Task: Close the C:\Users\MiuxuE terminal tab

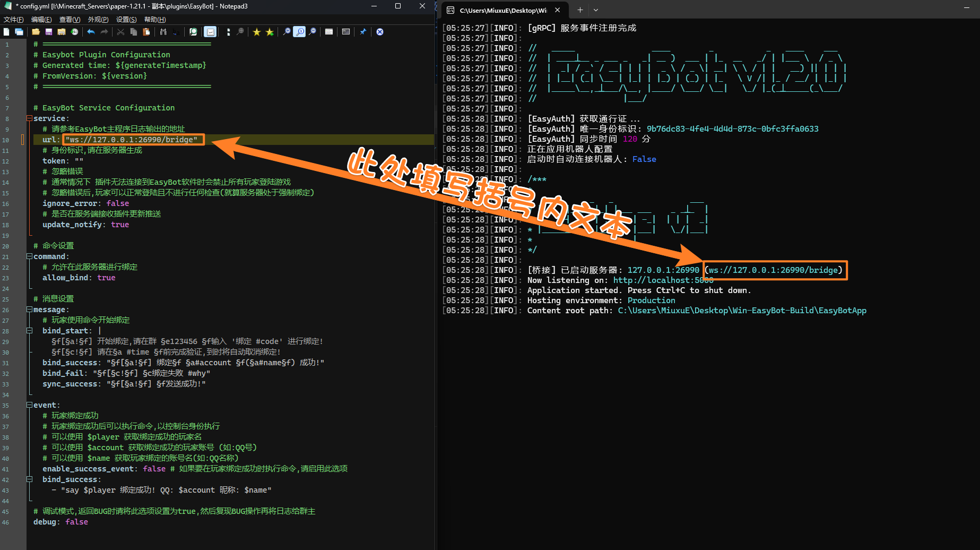Action: pos(558,10)
